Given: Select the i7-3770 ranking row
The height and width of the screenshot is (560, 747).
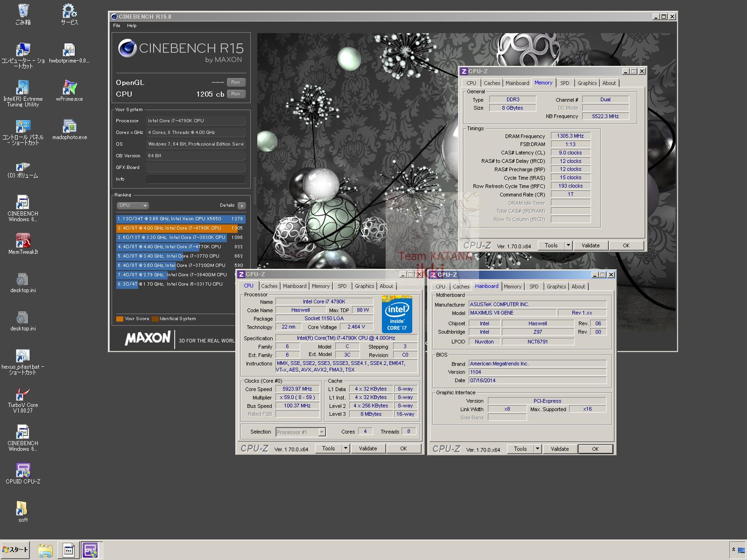Looking at the screenshot, I should [x=181, y=256].
